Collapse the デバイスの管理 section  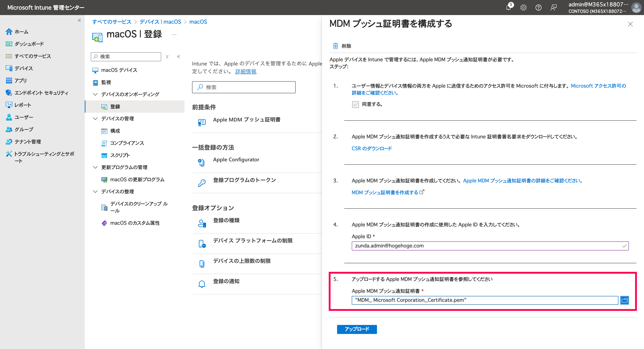click(95, 119)
